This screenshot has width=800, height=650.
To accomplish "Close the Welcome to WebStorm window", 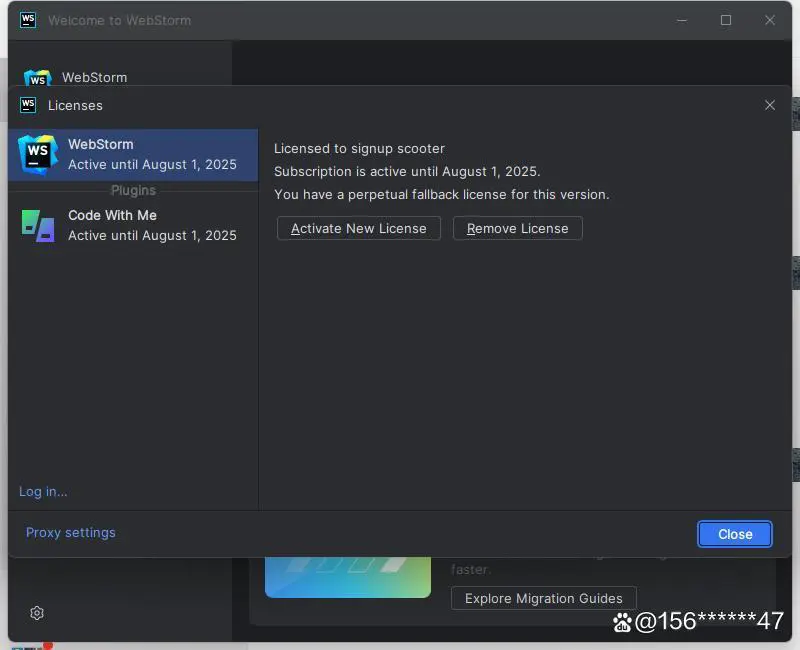I will pos(770,20).
